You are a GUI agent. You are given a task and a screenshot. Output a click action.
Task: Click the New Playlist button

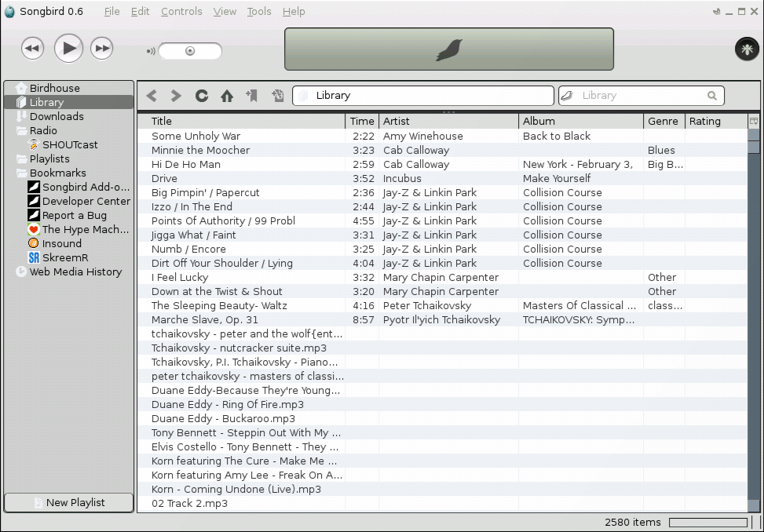coord(68,502)
